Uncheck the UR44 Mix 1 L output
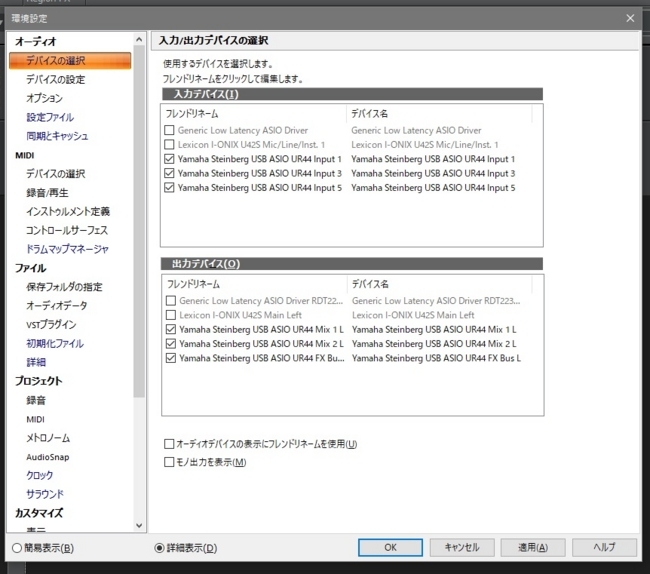The height and width of the screenshot is (574, 650). (170, 329)
